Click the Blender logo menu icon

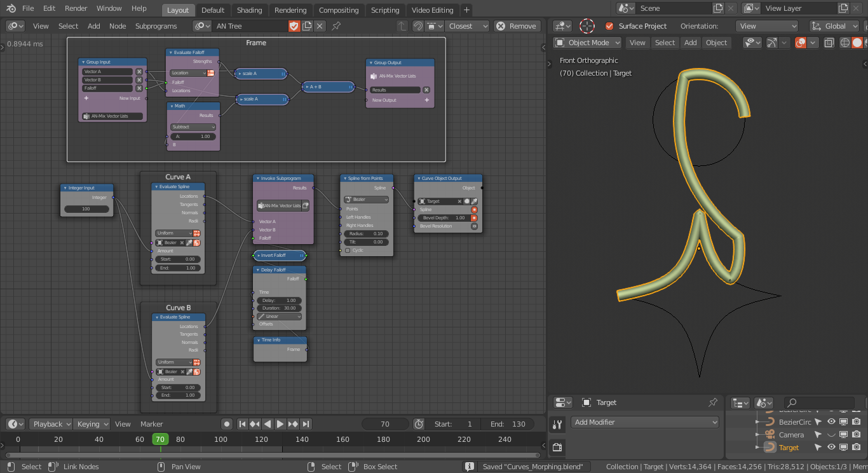(11, 9)
